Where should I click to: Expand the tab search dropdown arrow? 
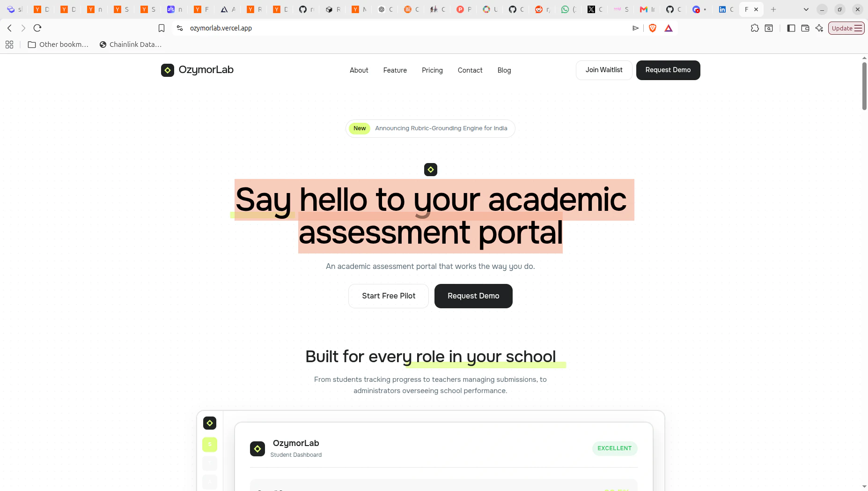[x=806, y=9]
